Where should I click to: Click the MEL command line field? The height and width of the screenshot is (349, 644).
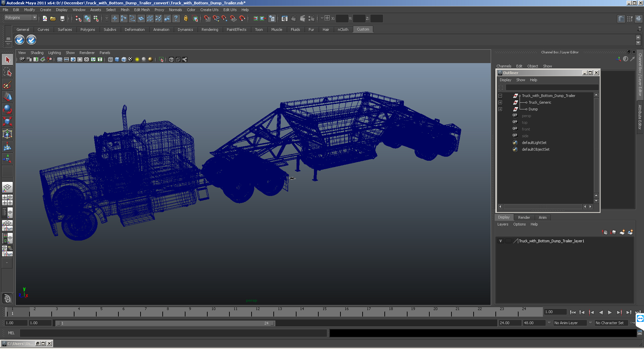173,333
